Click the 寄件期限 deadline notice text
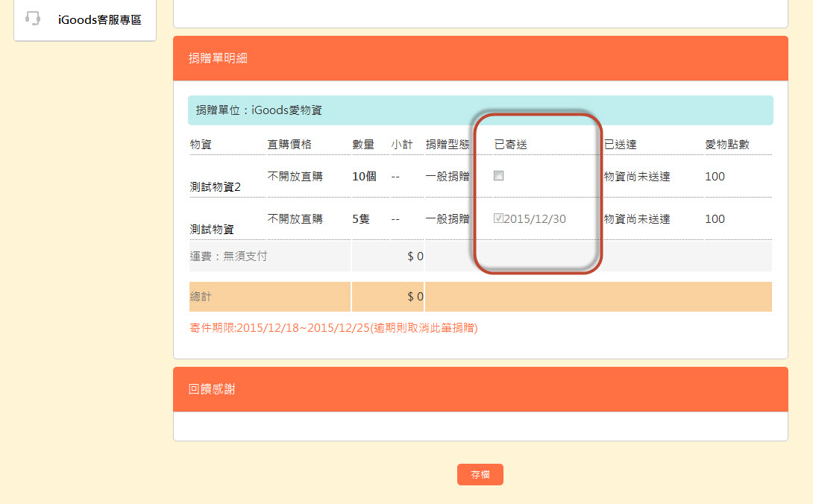Image resolution: width=813 pixels, height=504 pixels. tap(333, 328)
